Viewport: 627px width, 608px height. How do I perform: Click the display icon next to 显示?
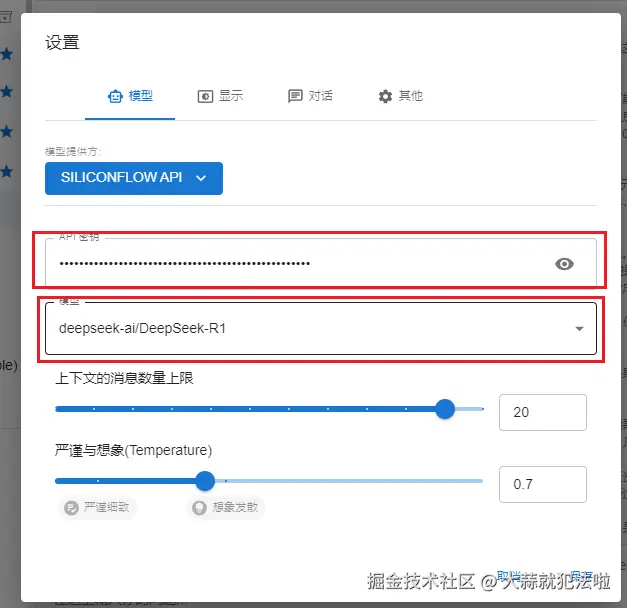205,96
